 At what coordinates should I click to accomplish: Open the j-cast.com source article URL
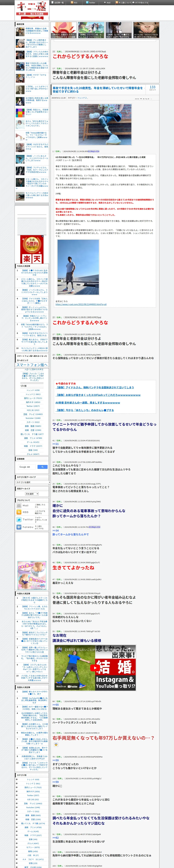81,304
